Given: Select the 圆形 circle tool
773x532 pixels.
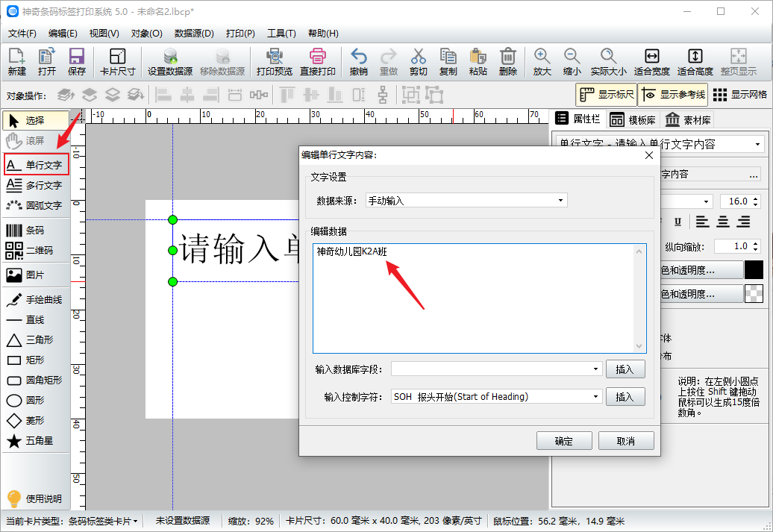Looking at the screenshot, I should coord(37,401).
